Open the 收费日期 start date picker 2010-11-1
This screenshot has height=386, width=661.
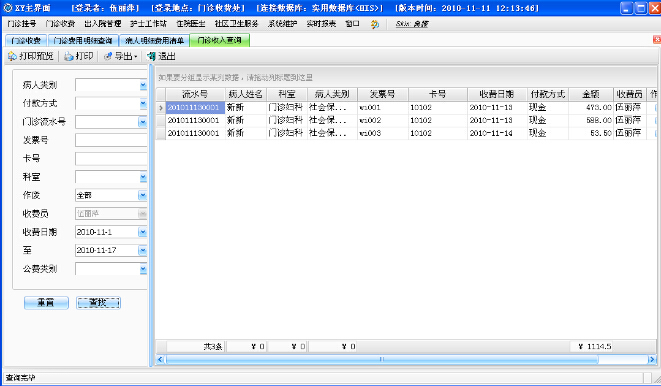point(142,232)
